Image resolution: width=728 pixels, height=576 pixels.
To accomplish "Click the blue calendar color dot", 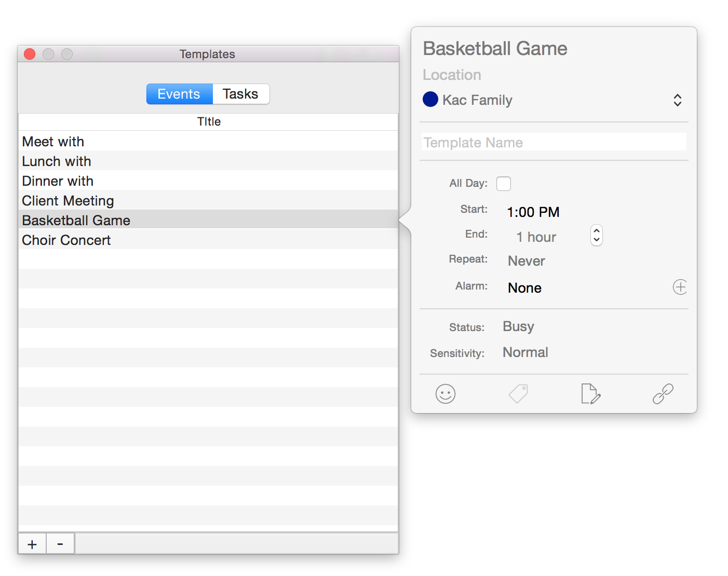I will pyautogui.click(x=430, y=99).
